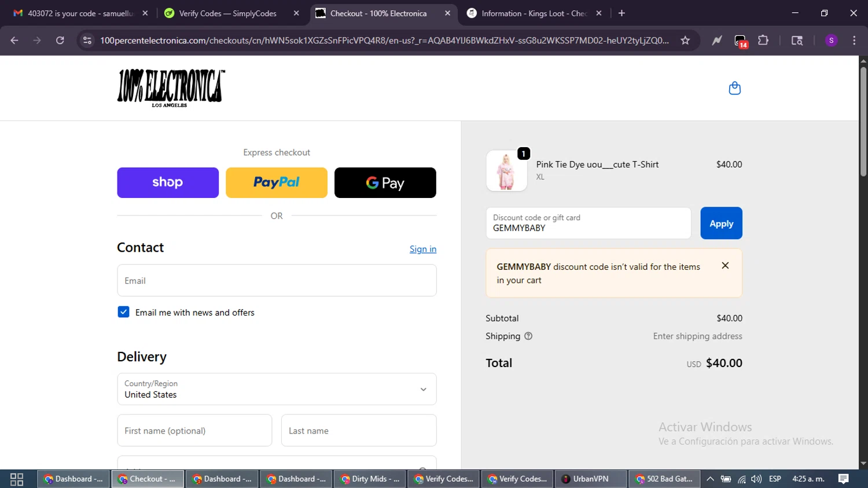The image size is (868, 488).
Task: Open a new browser tab
Action: [x=621, y=13]
